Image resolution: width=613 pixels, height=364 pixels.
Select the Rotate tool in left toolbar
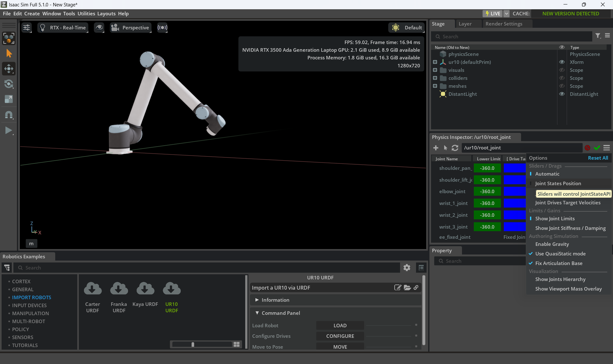(x=9, y=84)
